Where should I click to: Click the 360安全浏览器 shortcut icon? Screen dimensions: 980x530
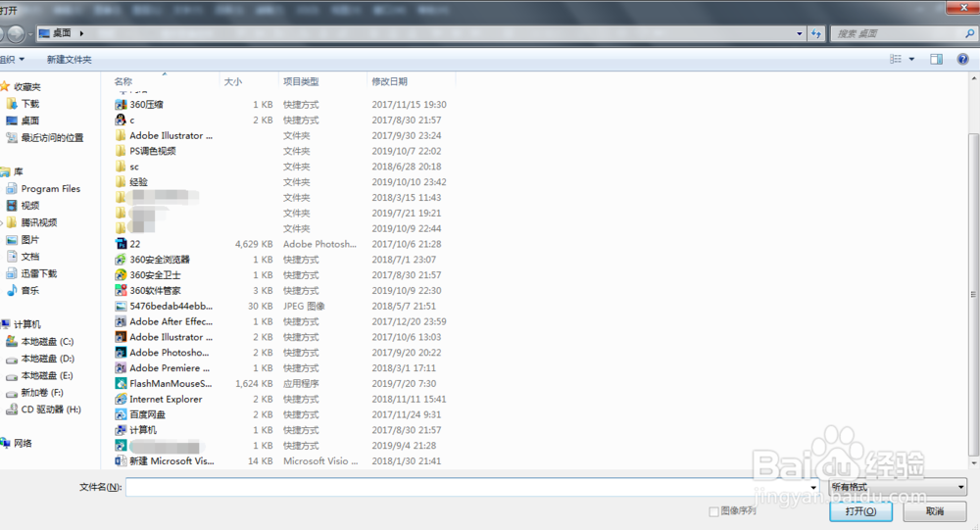coord(121,260)
